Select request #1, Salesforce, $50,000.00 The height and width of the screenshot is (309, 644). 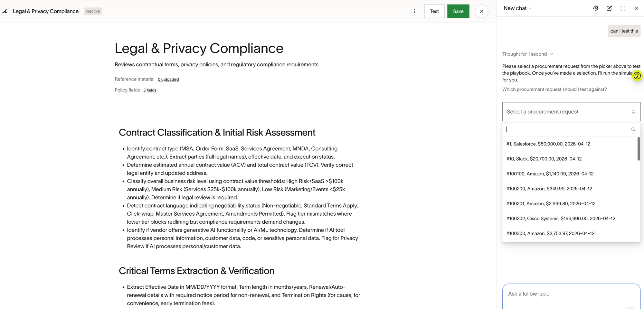(x=570, y=144)
